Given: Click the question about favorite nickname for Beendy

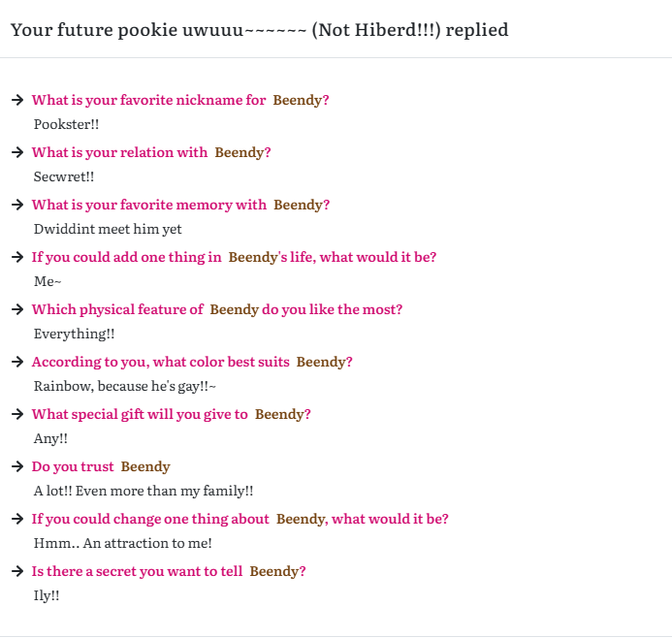Looking at the screenshot, I should pos(180,100).
